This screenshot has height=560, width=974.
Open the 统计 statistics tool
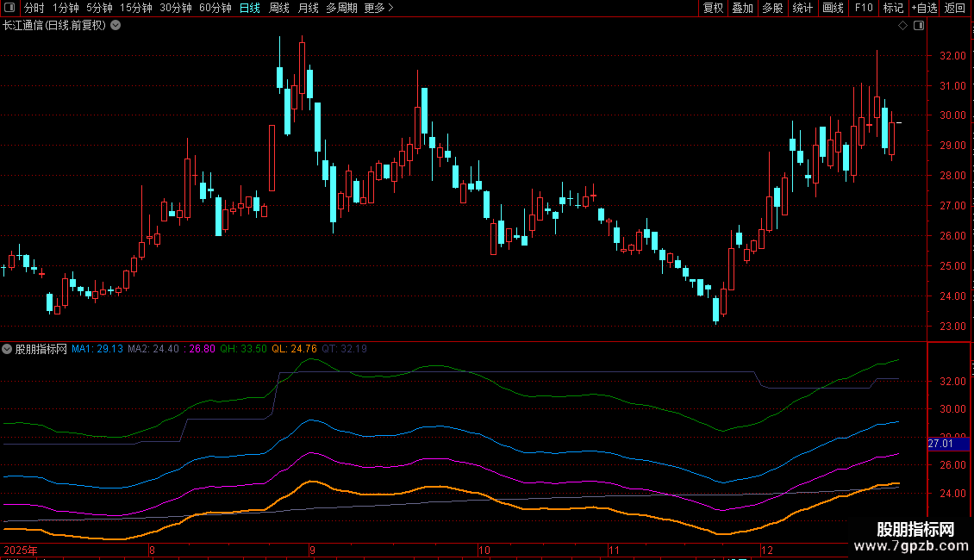[802, 8]
